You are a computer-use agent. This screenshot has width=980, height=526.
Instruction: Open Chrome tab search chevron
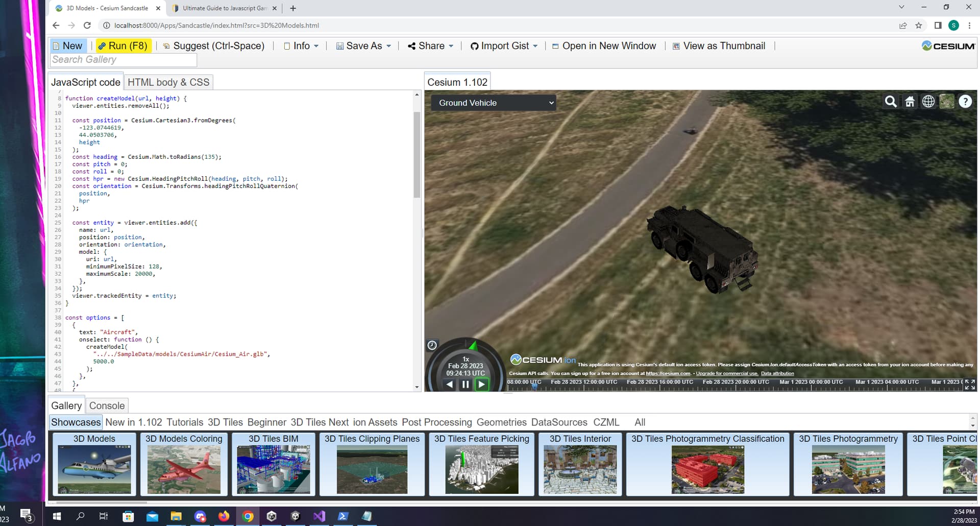(x=901, y=7)
